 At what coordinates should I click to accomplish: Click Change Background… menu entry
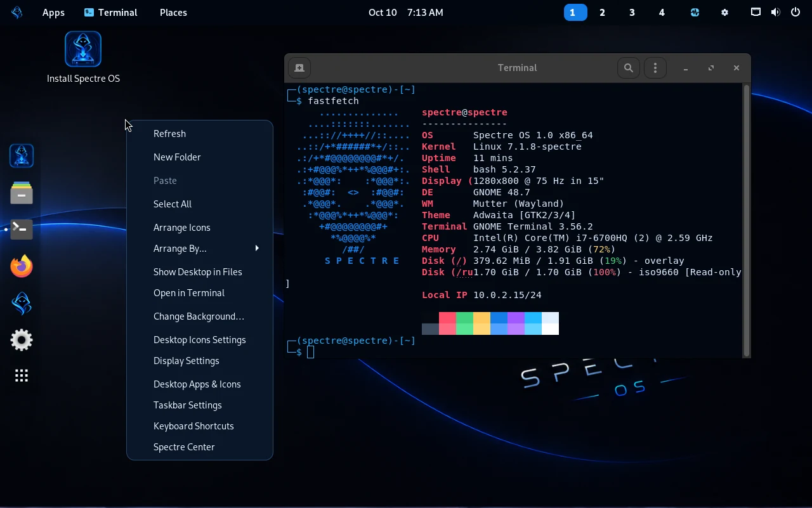click(200, 316)
